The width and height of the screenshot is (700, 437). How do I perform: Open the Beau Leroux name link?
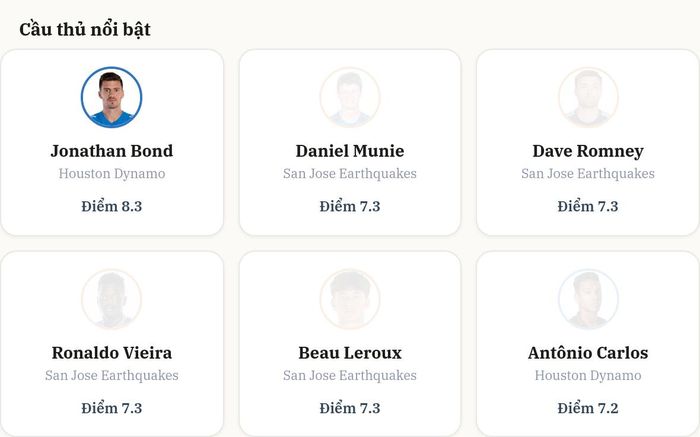pyautogui.click(x=350, y=353)
